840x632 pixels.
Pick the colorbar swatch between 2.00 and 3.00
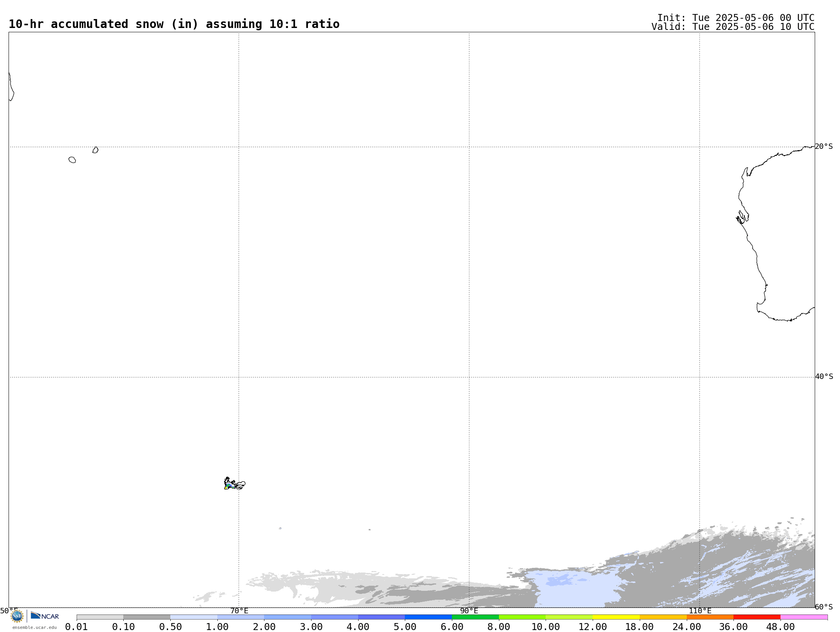coord(288,617)
